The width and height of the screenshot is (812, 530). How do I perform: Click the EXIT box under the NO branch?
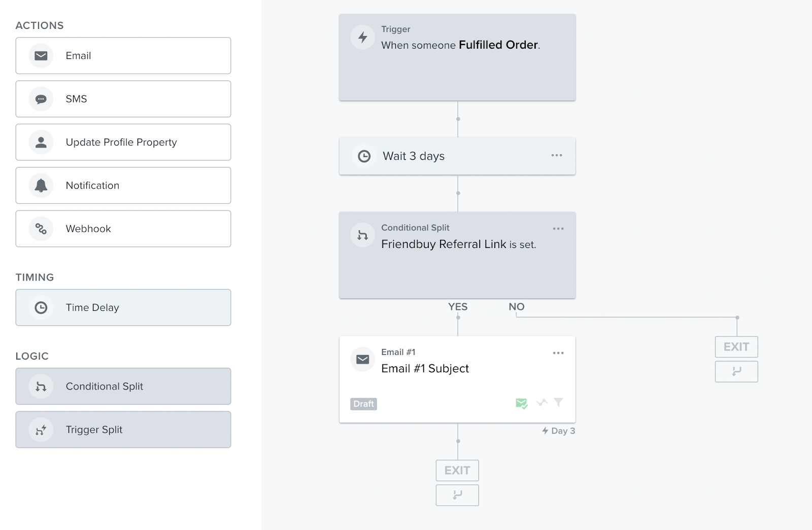coord(736,347)
